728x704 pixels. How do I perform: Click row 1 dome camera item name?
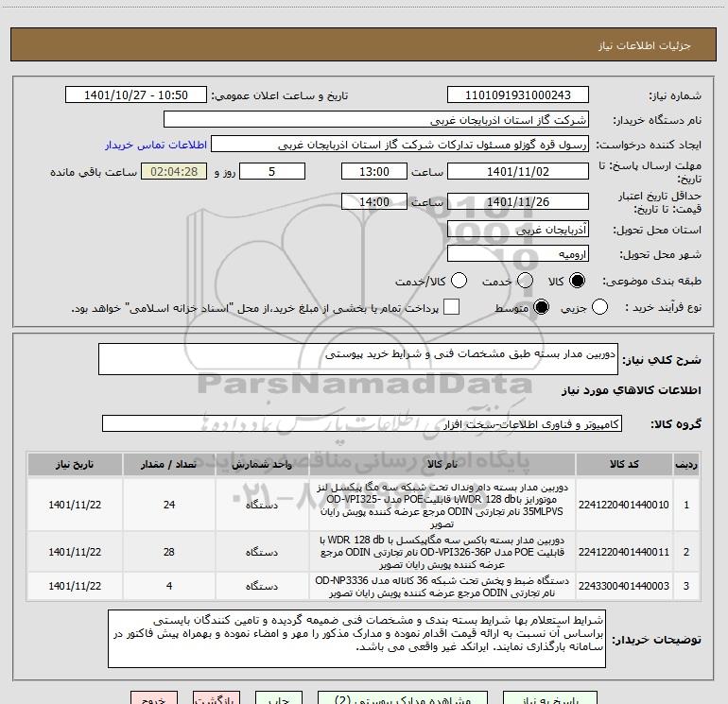[442, 506]
